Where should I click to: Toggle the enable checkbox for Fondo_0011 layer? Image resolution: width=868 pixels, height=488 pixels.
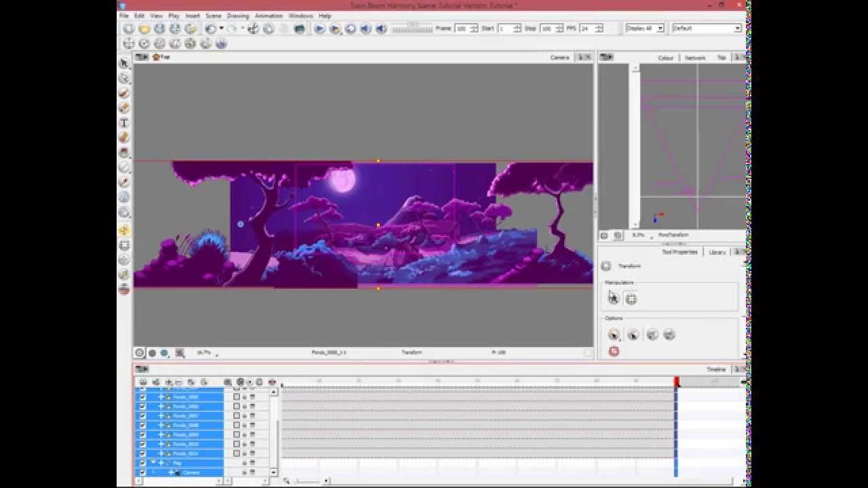[x=142, y=453]
